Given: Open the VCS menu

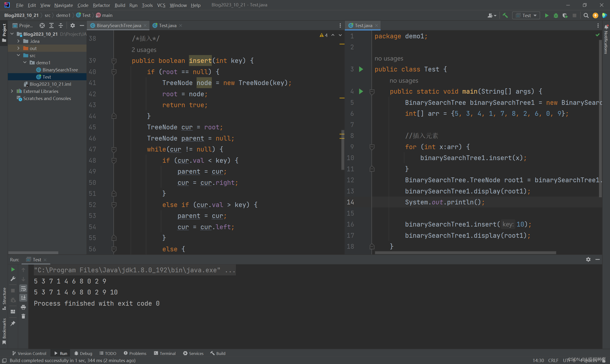Looking at the screenshot, I should tap(161, 5).
